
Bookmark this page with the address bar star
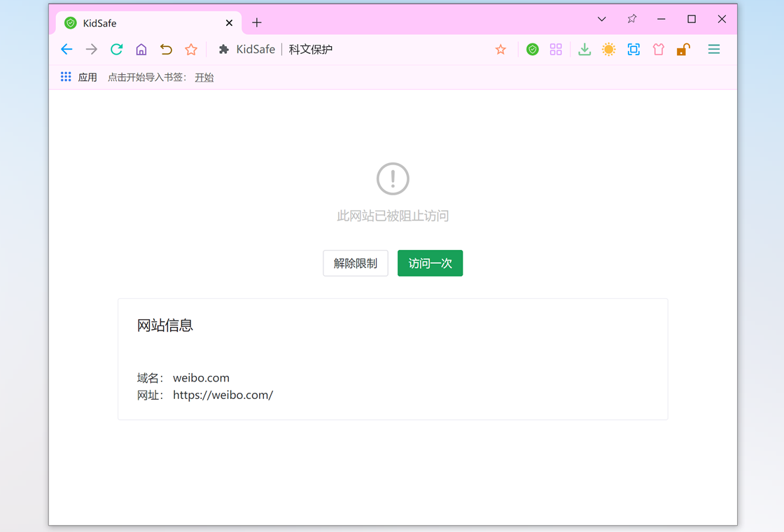(500, 49)
